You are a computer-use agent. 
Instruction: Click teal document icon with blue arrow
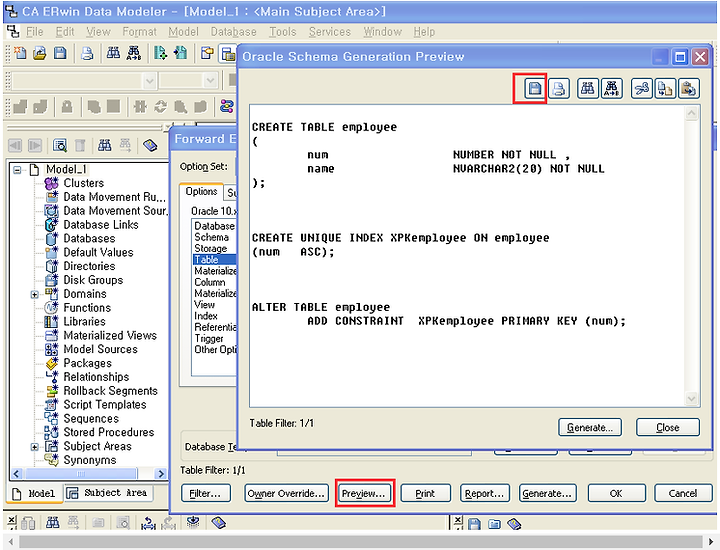(180, 53)
